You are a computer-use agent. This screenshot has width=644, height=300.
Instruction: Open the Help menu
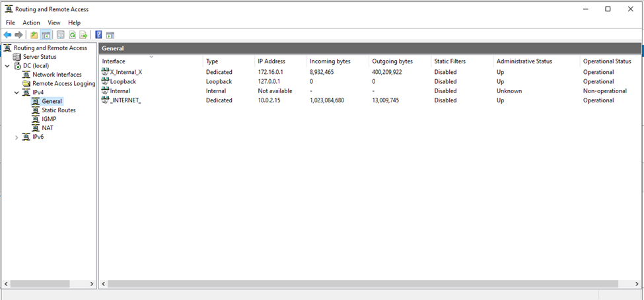coord(75,22)
